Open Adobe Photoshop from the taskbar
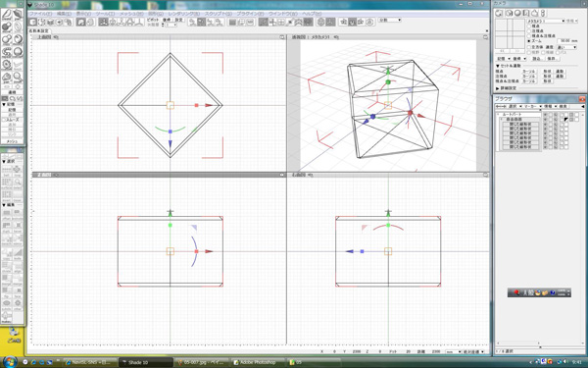 click(257, 362)
